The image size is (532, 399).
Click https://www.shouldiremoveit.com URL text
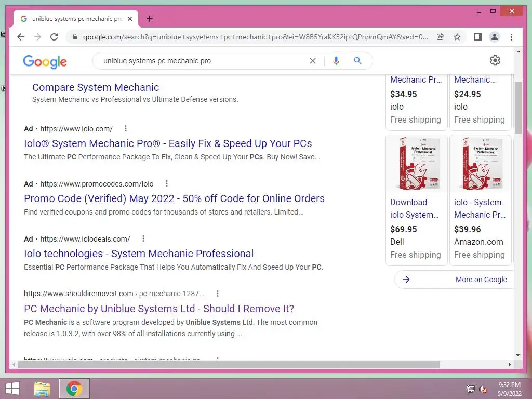point(78,294)
